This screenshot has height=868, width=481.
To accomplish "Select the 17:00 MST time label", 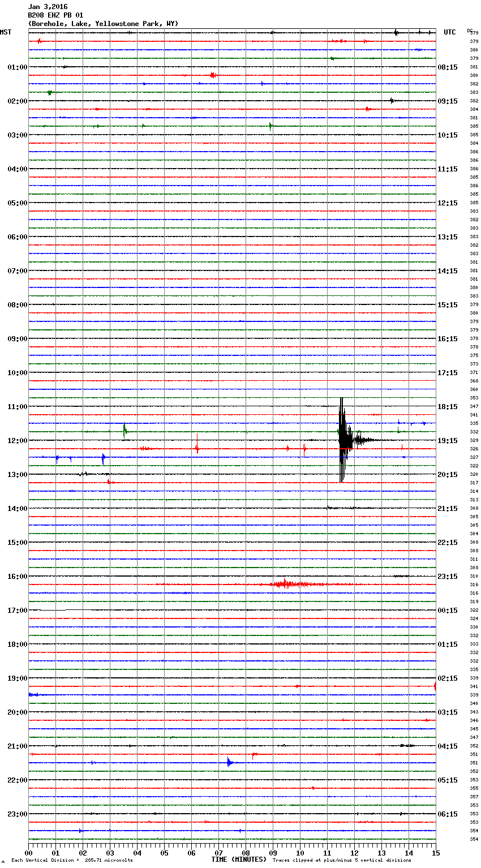I will click(x=17, y=611).
